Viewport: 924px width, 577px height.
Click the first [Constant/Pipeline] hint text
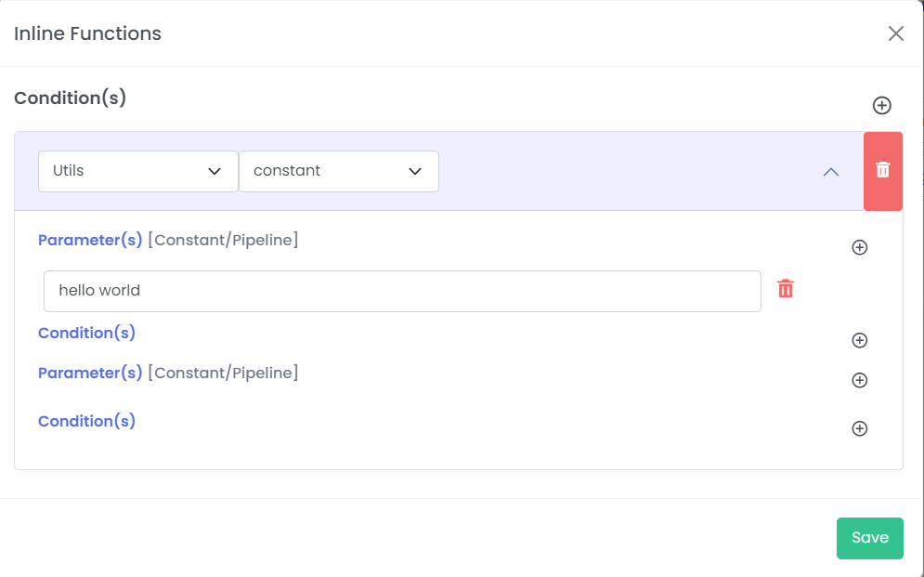coord(224,240)
